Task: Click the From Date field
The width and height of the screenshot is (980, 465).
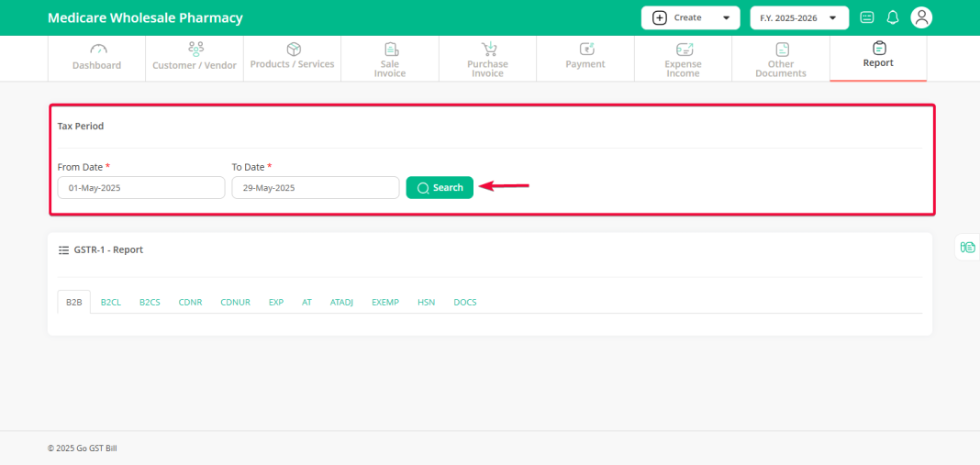Action: pyautogui.click(x=141, y=187)
